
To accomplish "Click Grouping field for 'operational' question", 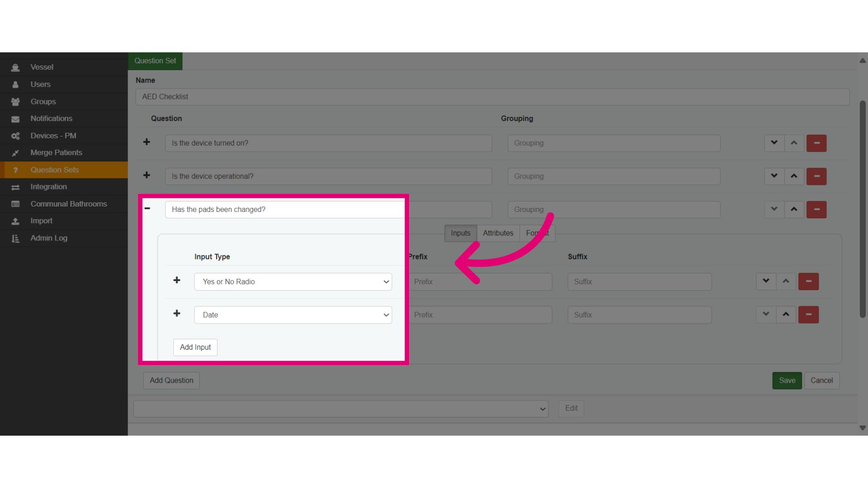I will (x=613, y=176).
